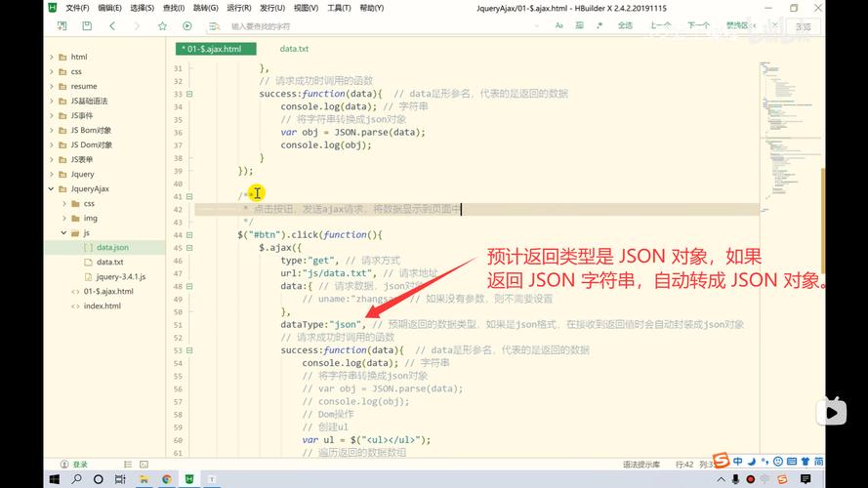Expand the JS表单 folder
The image size is (868, 488).
click(52, 159)
